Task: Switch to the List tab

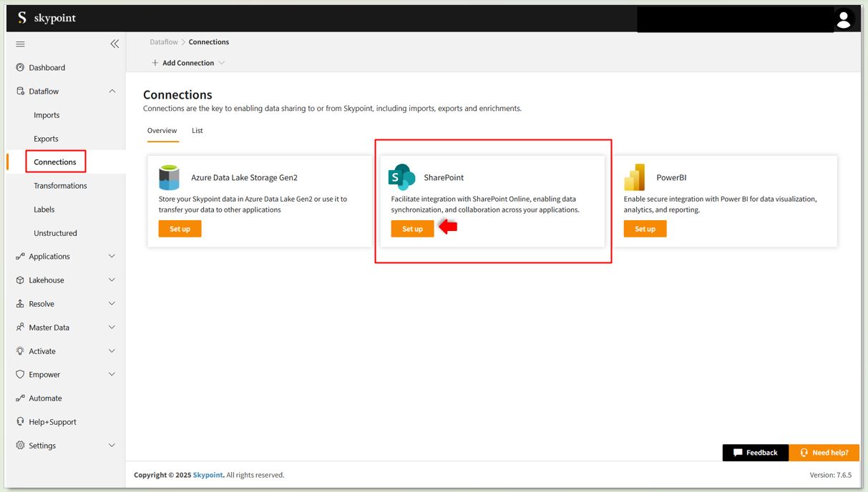Action: (x=197, y=131)
